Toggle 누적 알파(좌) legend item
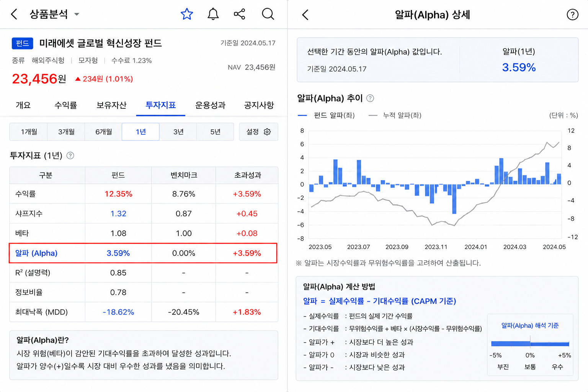The image size is (588, 392). 395,115
